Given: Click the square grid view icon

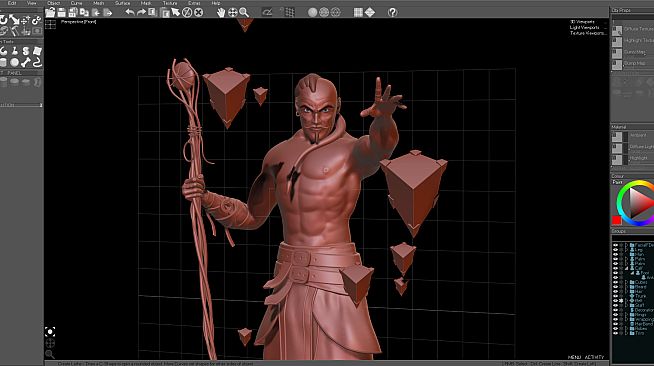Looking at the screenshot, I should pos(358,13).
